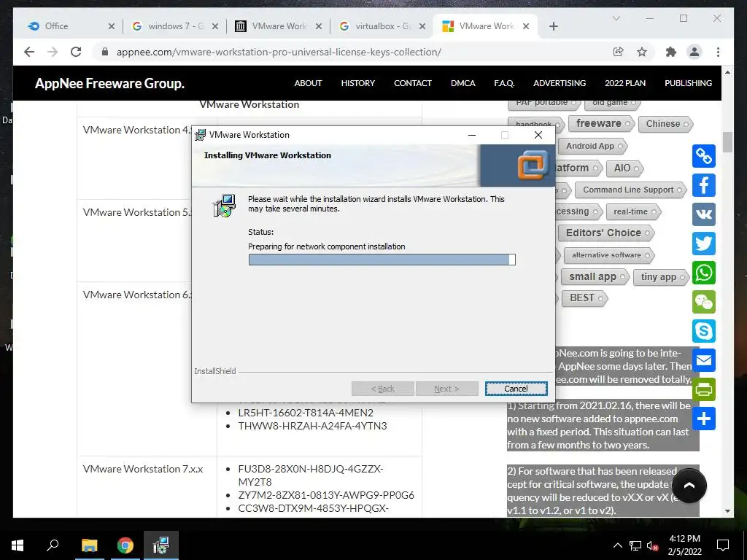Click the small app tag

tap(595, 276)
